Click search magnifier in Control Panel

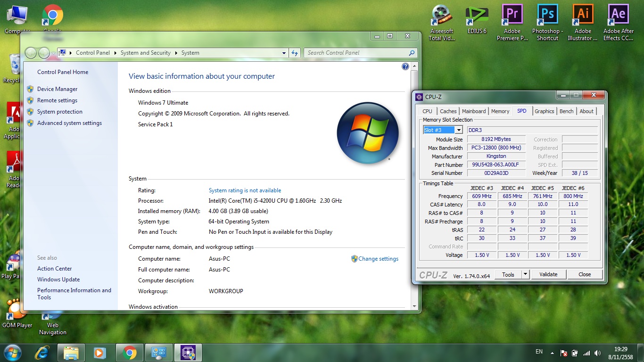point(412,53)
